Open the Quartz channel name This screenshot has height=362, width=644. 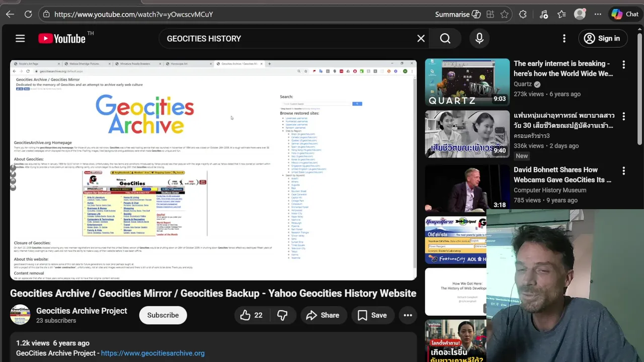523,84
